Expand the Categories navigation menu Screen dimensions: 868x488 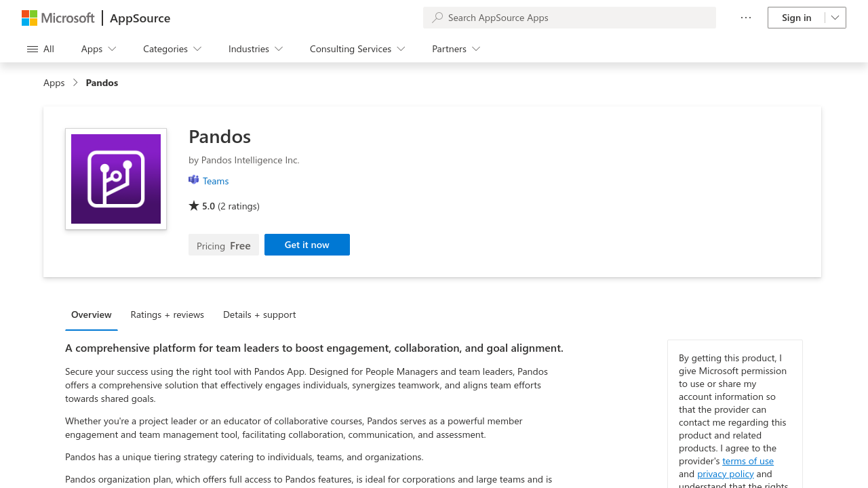(x=172, y=49)
